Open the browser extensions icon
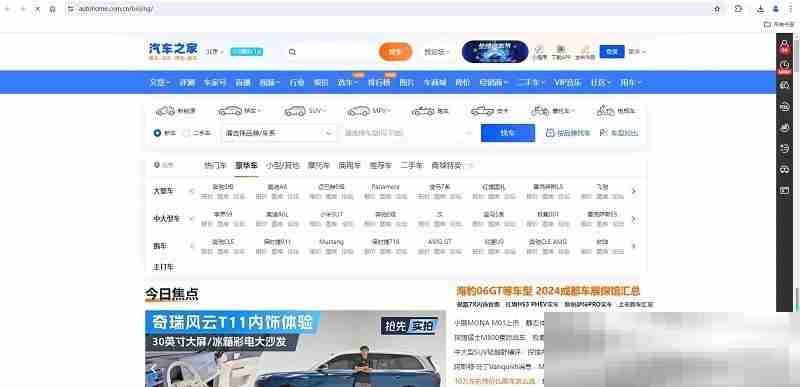Screen dimensions: 800x387 point(738,9)
